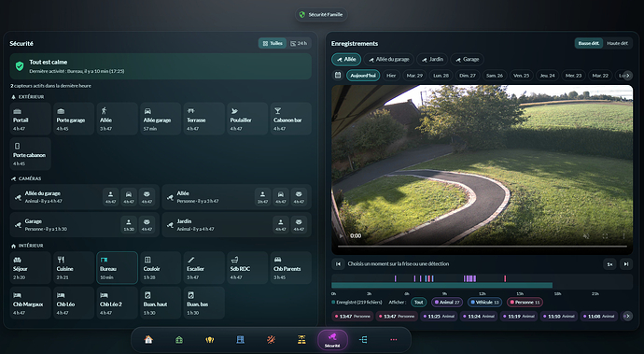Skip to next detection
The width and height of the screenshot is (644, 354).
pos(626,264)
